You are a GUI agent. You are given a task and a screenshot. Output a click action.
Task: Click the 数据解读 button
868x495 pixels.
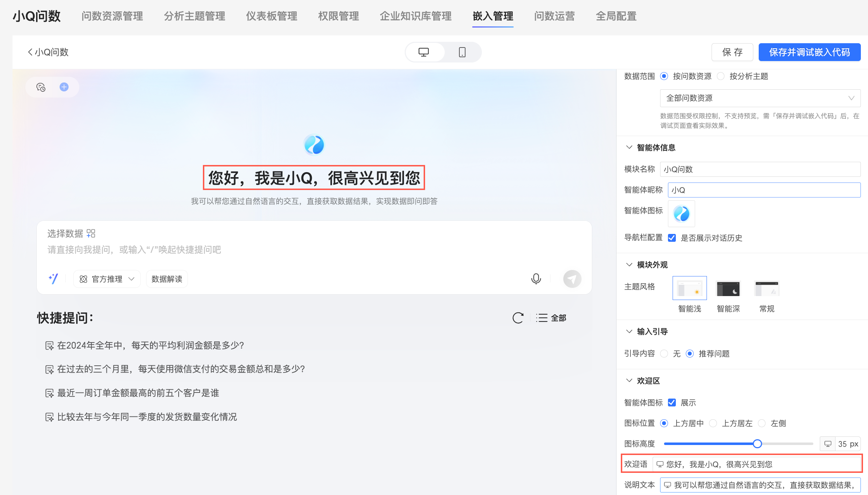[x=167, y=279]
